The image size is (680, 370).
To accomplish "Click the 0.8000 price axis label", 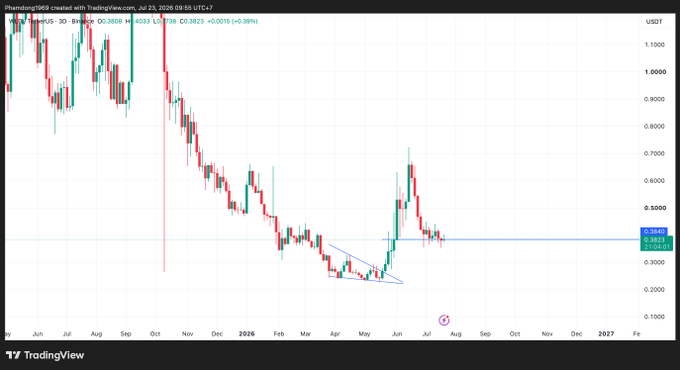I will (x=654, y=126).
